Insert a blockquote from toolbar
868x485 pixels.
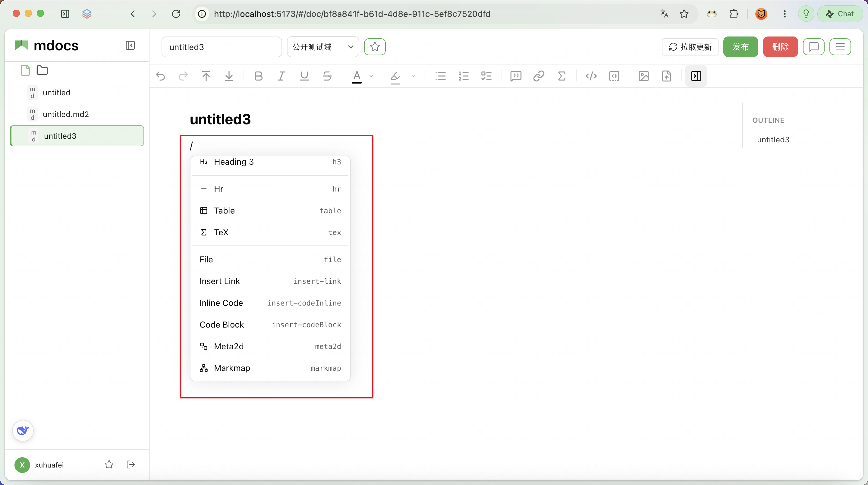click(x=516, y=76)
